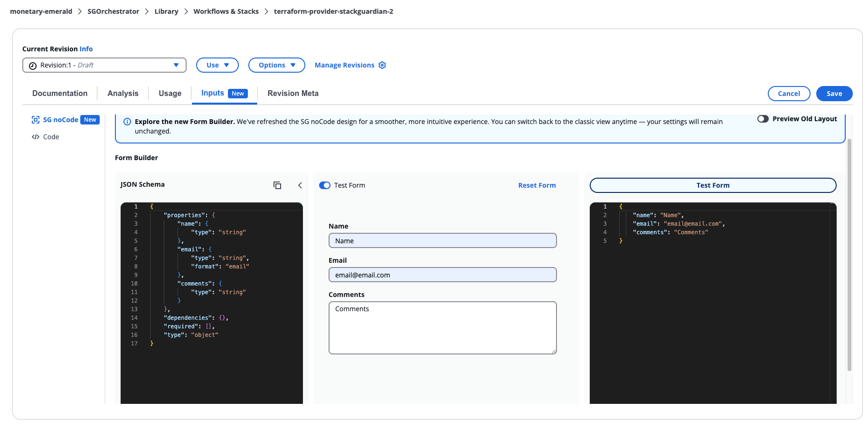Click the Reset Form link
Viewport: 868px width, 430px height.
coord(537,185)
